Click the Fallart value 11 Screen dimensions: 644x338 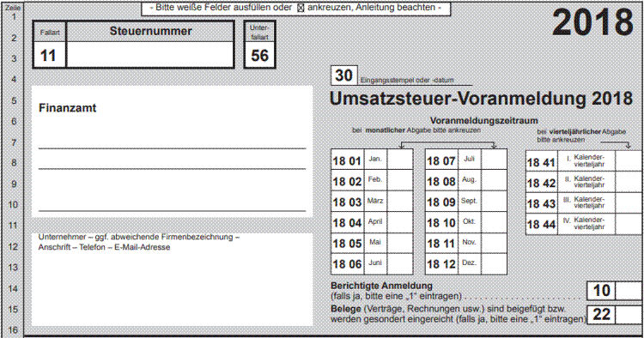[x=48, y=56]
